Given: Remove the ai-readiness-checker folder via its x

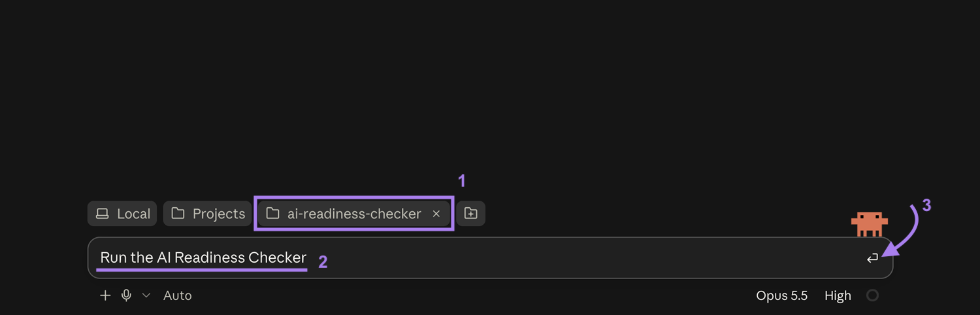Looking at the screenshot, I should click(436, 214).
